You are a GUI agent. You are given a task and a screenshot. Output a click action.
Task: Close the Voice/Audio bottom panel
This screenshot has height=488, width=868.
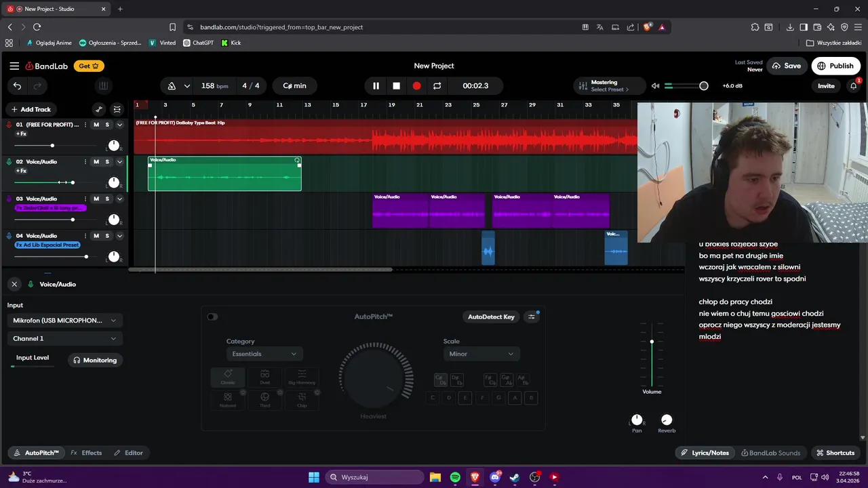[x=14, y=284]
